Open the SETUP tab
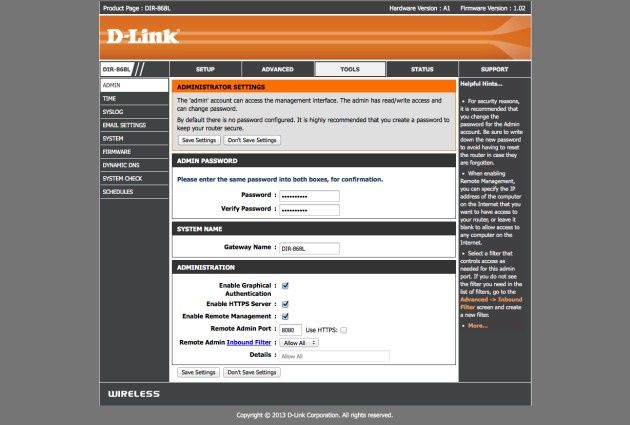Image resolution: width=630 pixels, height=425 pixels. point(205,69)
